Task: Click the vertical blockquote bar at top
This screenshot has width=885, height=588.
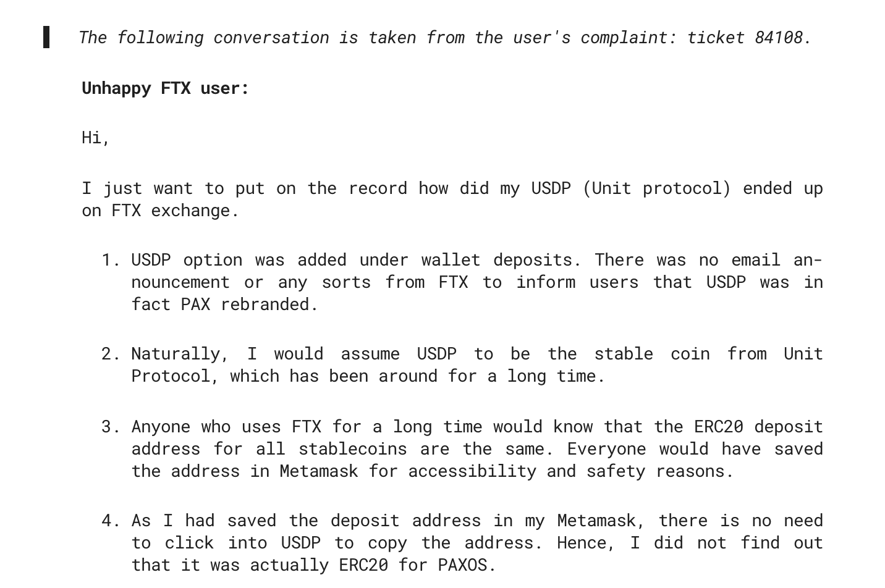Action: click(x=46, y=37)
